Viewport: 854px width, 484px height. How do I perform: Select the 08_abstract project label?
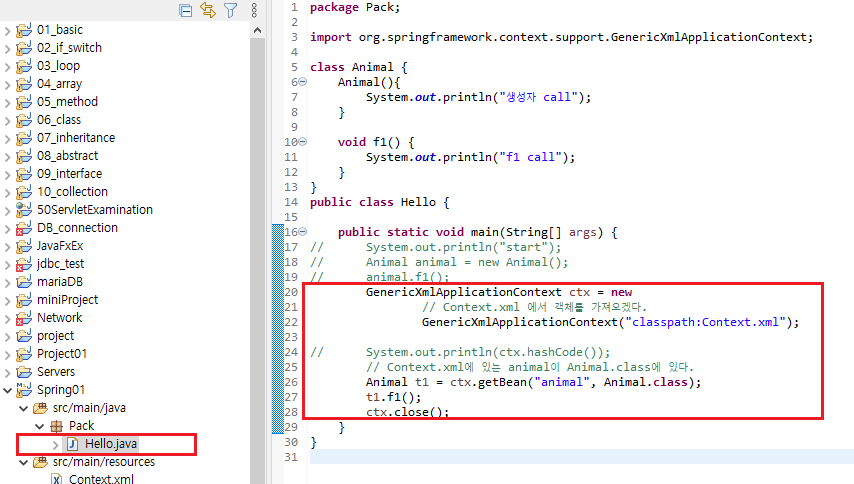68,156
